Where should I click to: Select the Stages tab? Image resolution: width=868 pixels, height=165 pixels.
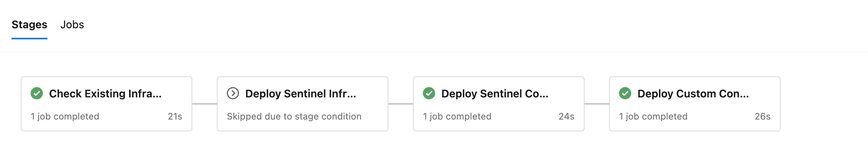point(29,25)
